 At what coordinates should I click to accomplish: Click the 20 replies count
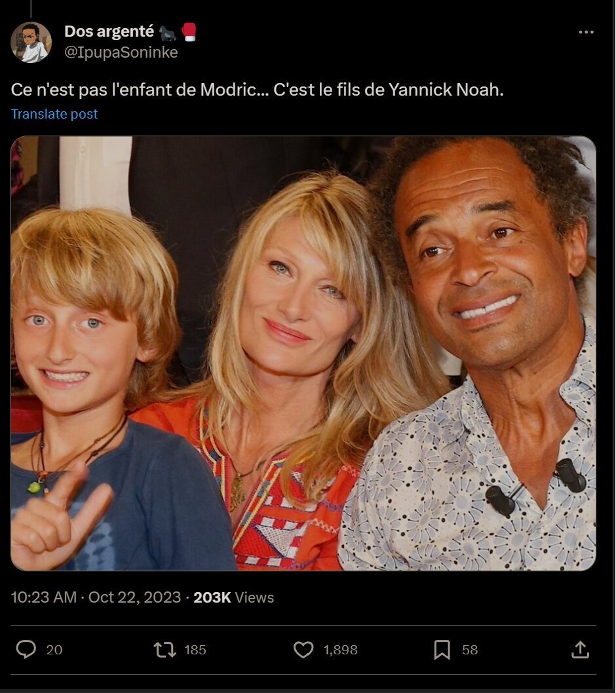click(54, 650)
